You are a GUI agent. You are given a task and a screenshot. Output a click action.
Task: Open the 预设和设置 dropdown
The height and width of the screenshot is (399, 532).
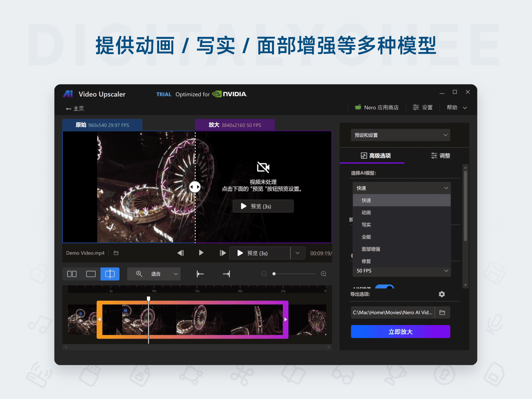pyautogui.click(x=400, y=135)
